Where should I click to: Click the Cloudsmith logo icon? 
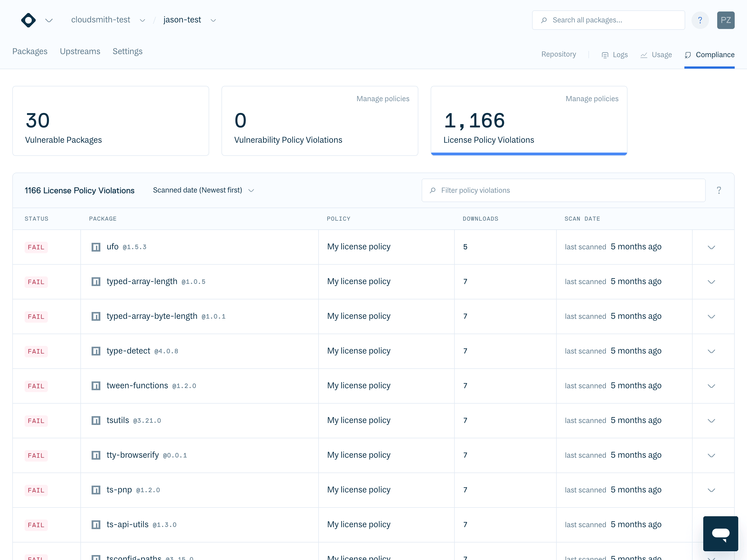tap(28, 20)
